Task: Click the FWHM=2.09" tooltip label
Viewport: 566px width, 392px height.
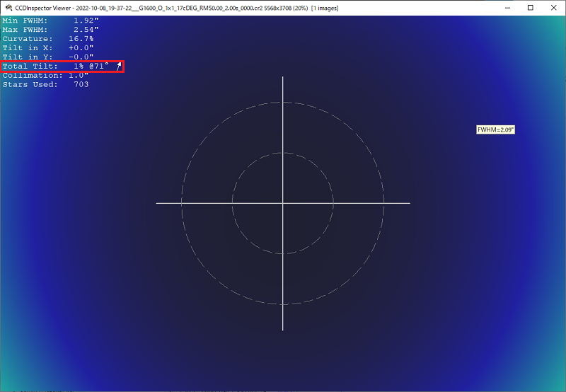Action: pyautogui.click(x=495, y=130)
